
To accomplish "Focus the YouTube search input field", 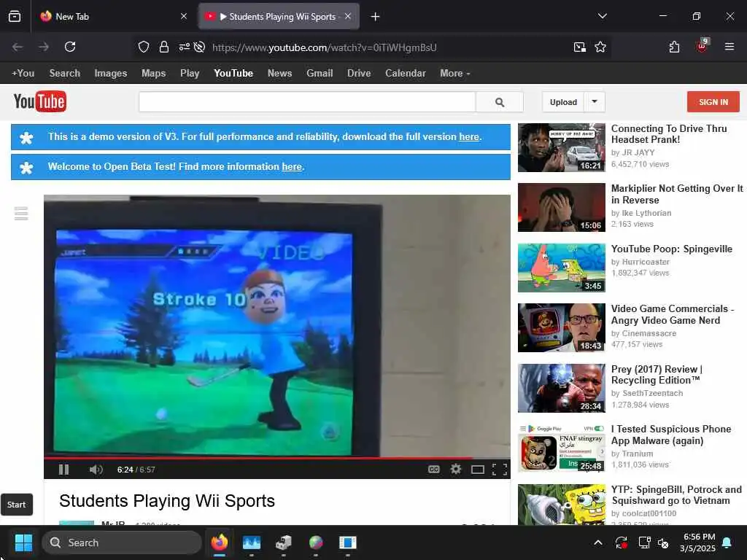I will pyautogui.click(x=307, y=102).
